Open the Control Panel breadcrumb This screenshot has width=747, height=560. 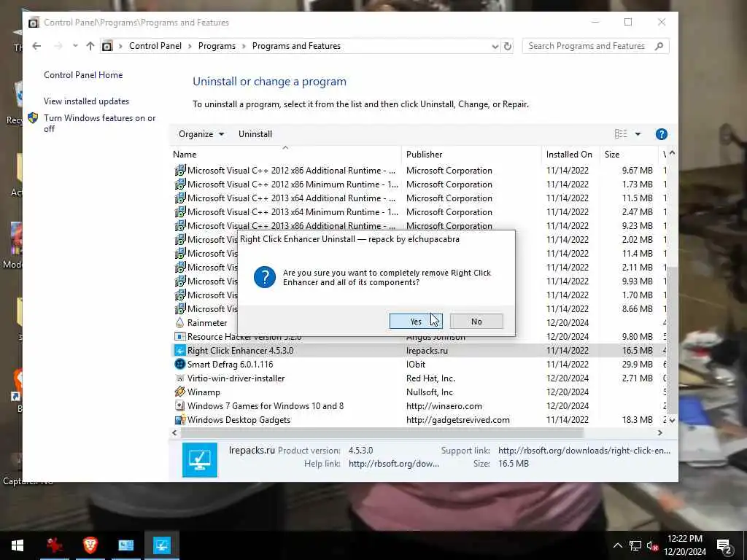click(x=155, y=46)
